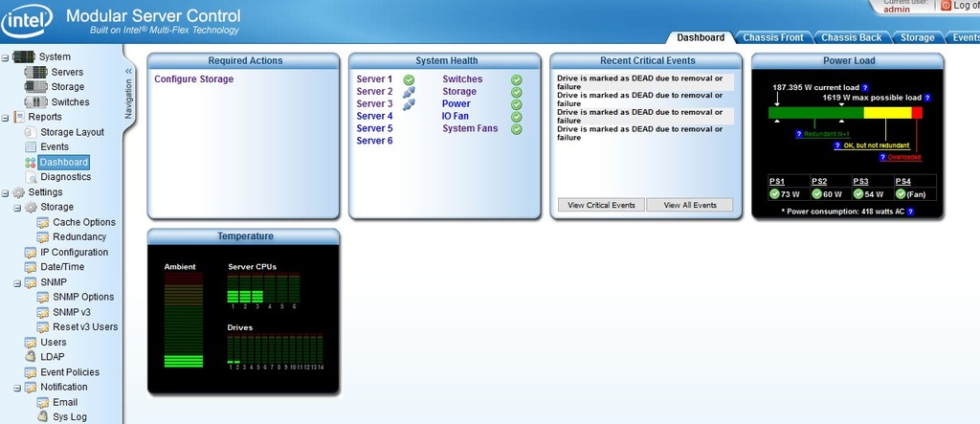Viewport: 980px width, 424px height.
Task: Click the Diagnostics magnifier icon
Action: coord(32,177)
